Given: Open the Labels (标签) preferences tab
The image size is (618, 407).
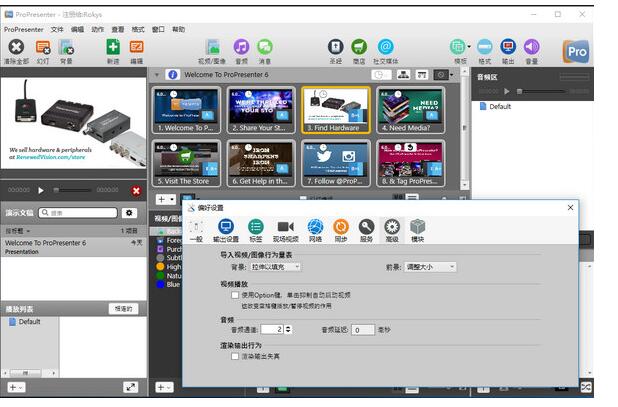Looking at the screenshot, I should [x=255, y=230].
